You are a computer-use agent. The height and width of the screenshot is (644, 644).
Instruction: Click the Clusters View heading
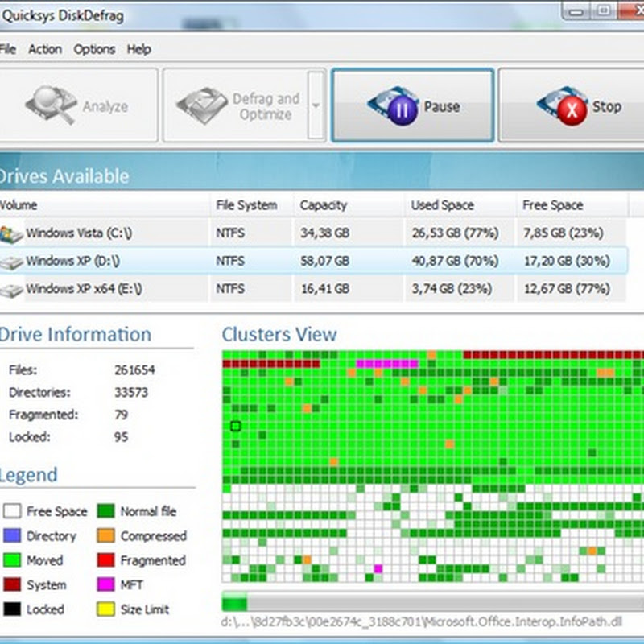pos(279,334)
